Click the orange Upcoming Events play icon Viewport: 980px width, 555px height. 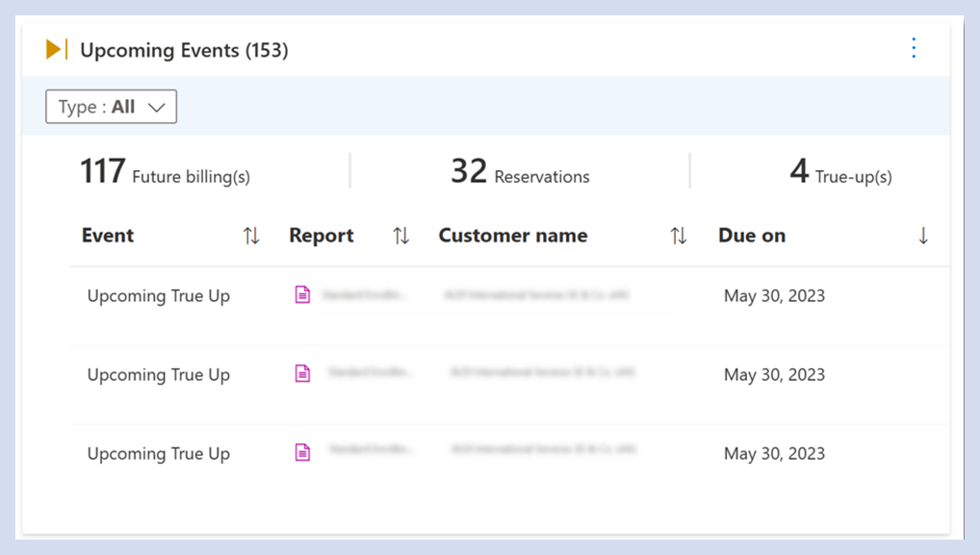[56, 49]
